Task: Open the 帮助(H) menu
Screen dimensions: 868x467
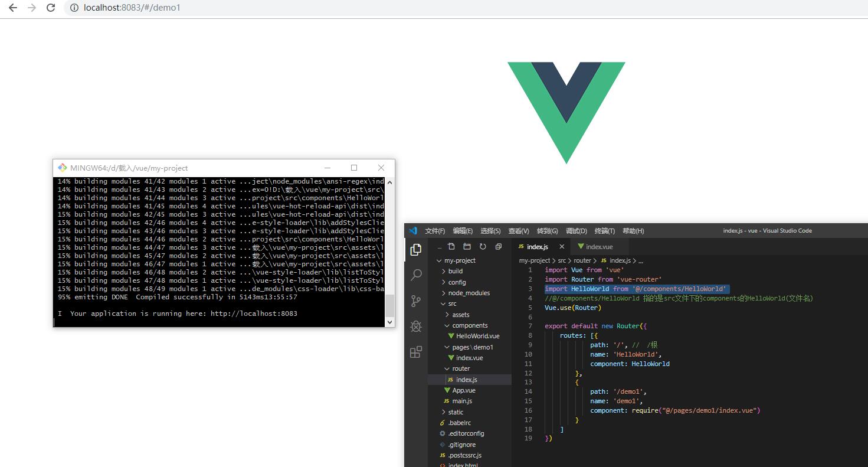Action: pyautogui.click(x=633, y=231)
